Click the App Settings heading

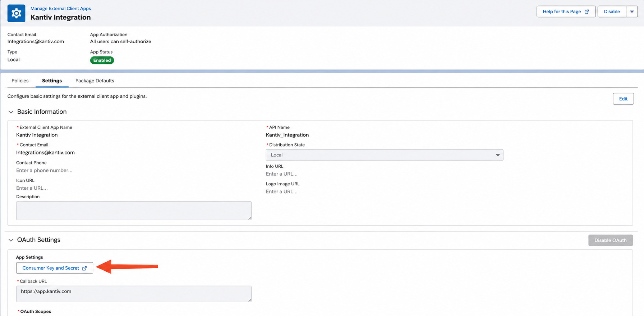(x=29, y=257)
